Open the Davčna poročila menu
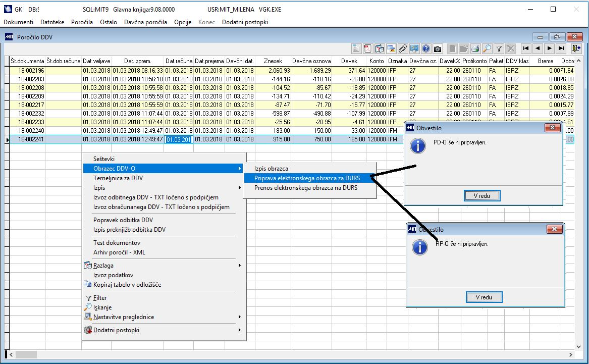The height and width of the screenshot is (364, 589). [x=145, y=22]
